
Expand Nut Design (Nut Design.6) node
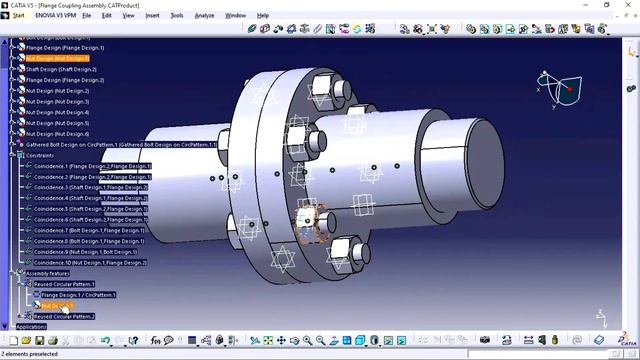coord(12,134)
